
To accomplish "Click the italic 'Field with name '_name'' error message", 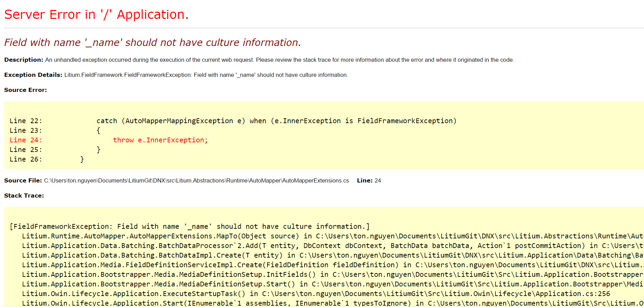I will [152, 42].
